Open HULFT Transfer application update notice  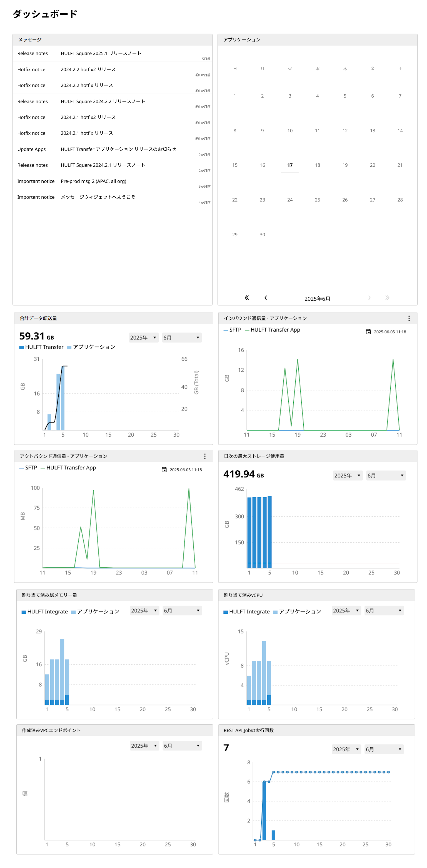(118, 149)
